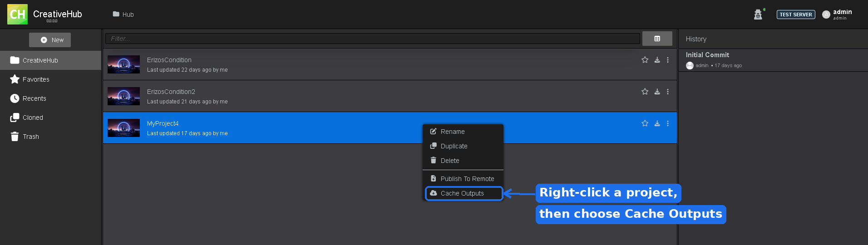Open the Hub folder breadcrumb

123,15
